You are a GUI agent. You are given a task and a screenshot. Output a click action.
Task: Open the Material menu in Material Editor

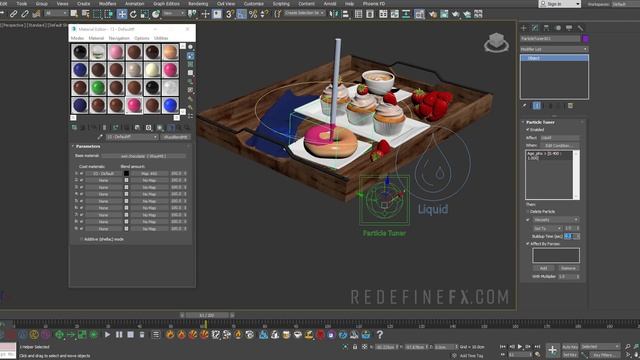point(96,38)
